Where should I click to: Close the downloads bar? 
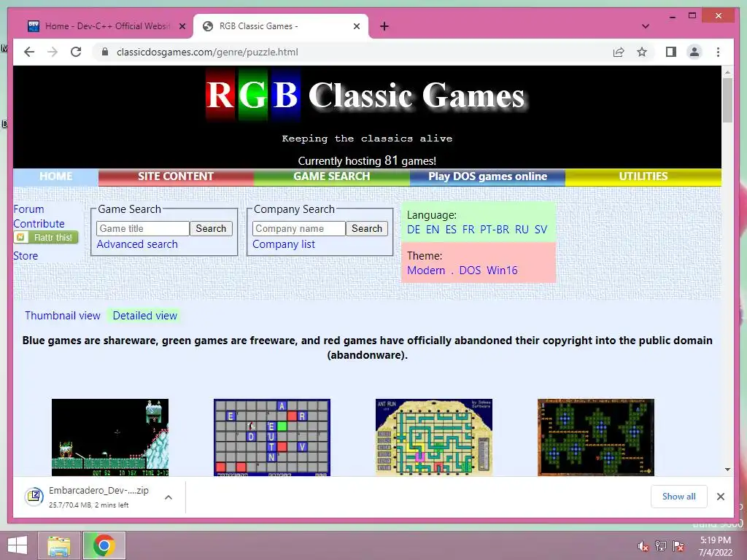coord(720,496)
